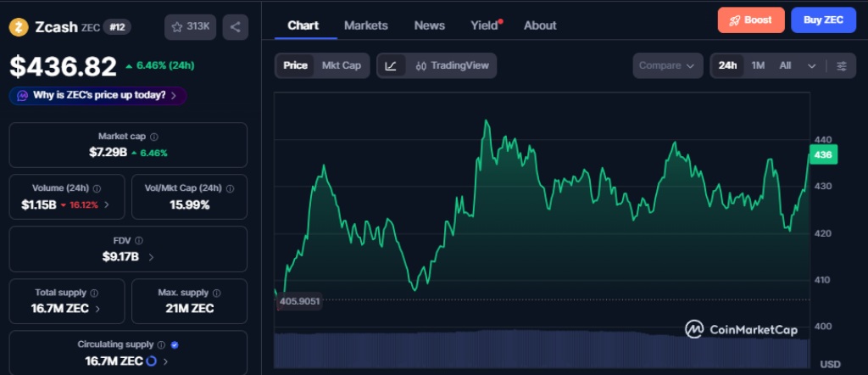Switch to the About tab

click(540, 25)
